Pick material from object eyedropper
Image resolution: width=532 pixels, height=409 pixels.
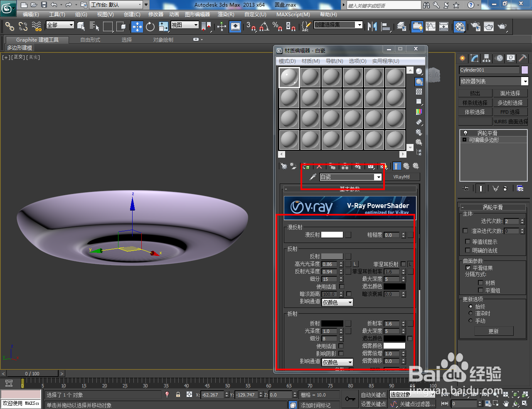click(313, 177)
